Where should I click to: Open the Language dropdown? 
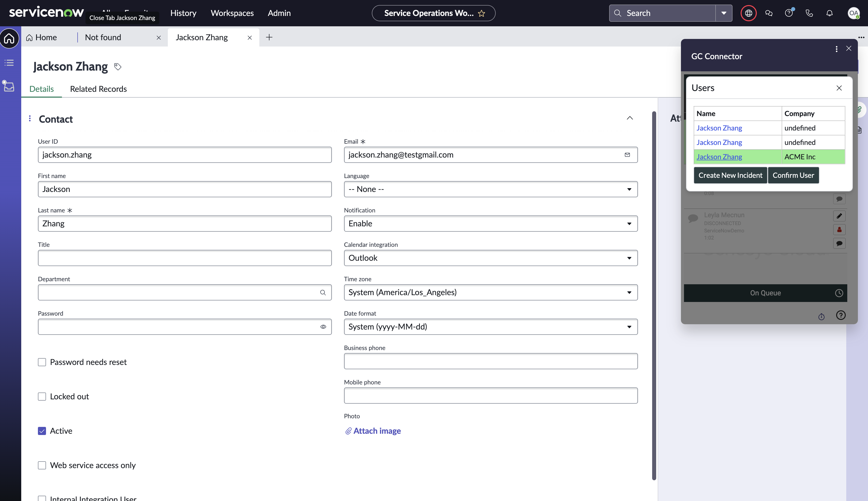(x=490, y=189)
